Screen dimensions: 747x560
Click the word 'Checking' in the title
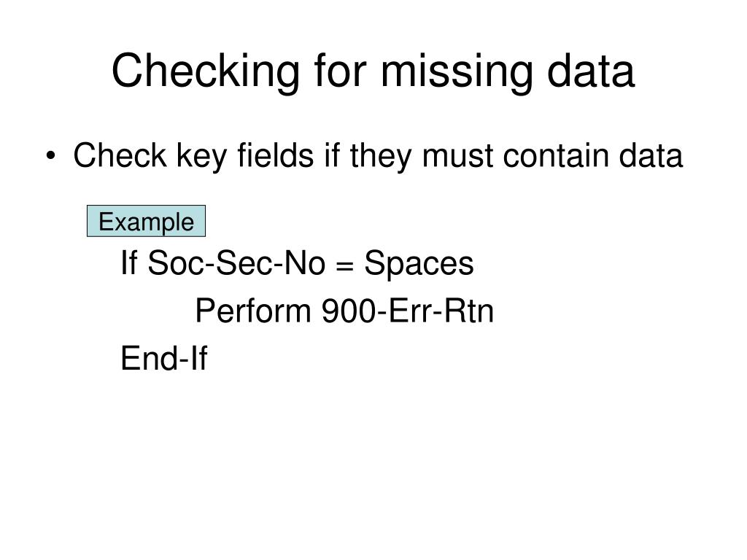[206, 72]
